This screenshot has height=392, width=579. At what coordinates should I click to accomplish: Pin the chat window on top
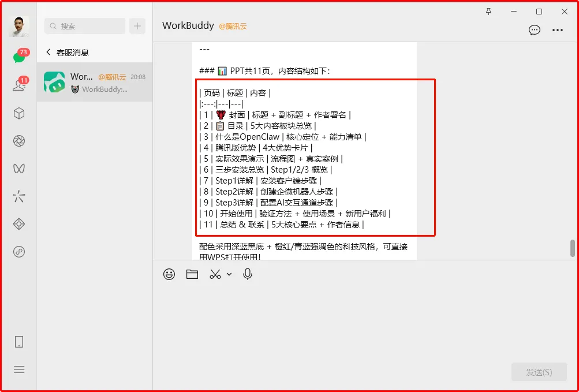[488, 12]
